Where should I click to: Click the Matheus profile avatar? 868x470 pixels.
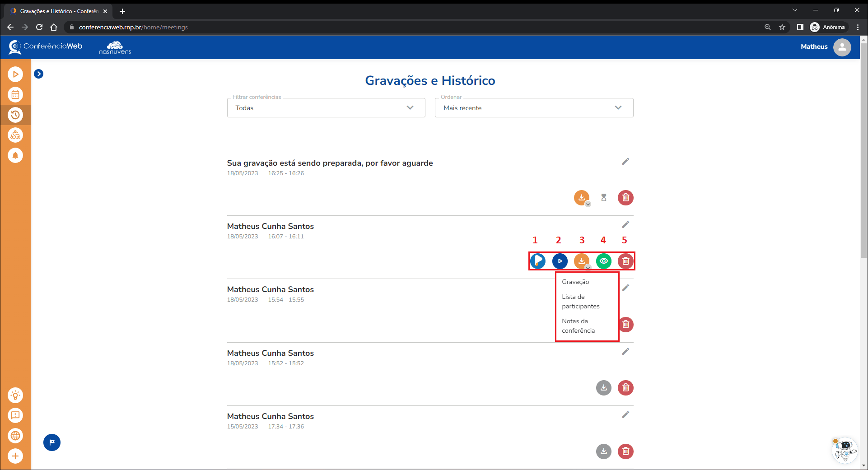842,47
